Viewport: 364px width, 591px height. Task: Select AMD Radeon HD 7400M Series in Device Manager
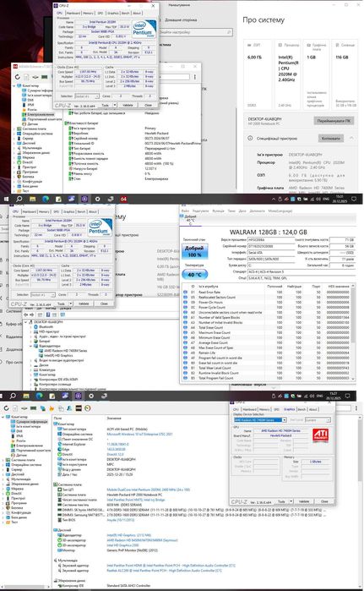[x=66, y=351]
